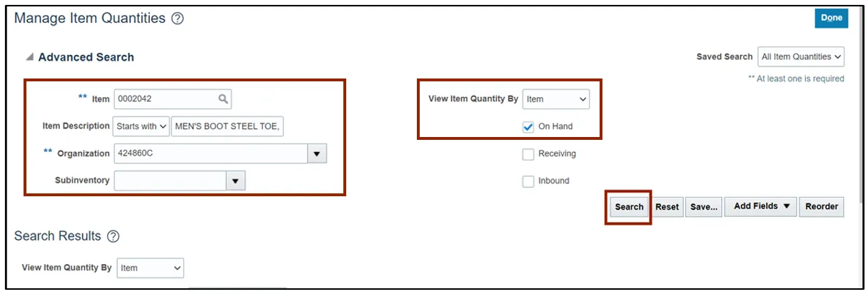This screenshot has height=294, width=868.
Task: Open the Add Fields menu
Action: 762,207
